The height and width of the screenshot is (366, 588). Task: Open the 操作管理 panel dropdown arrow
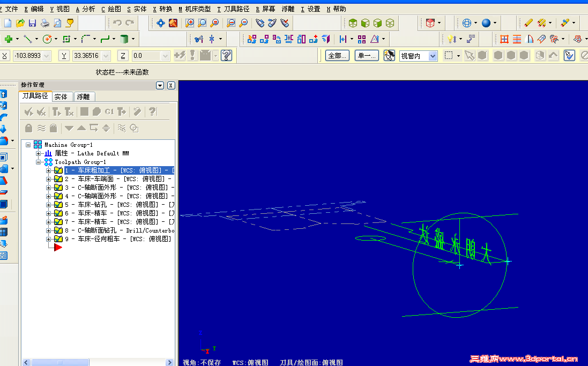coord(160,86)
